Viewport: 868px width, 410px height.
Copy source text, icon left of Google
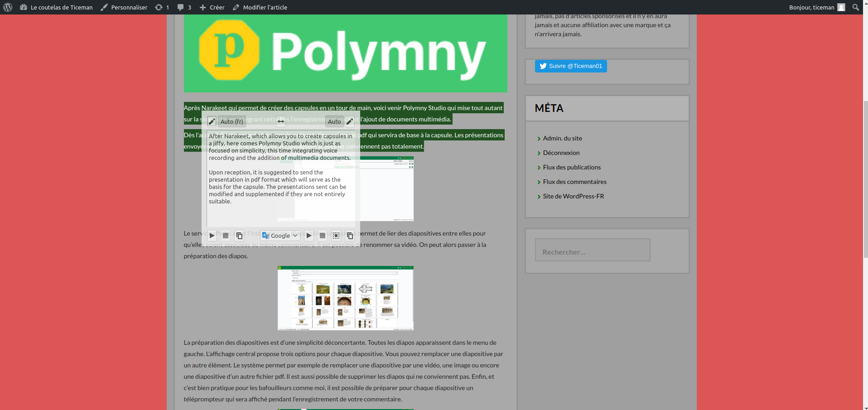(240, 236)
